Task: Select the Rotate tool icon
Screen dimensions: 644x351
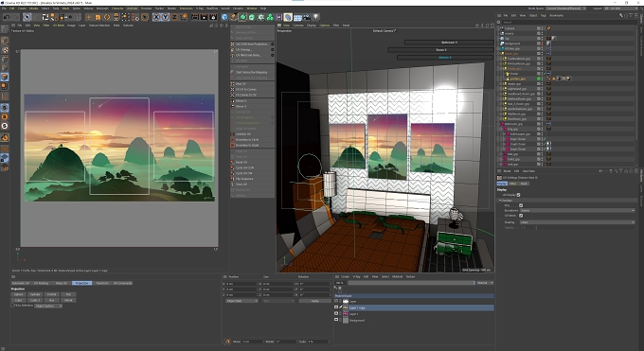Action: point(107,17)
